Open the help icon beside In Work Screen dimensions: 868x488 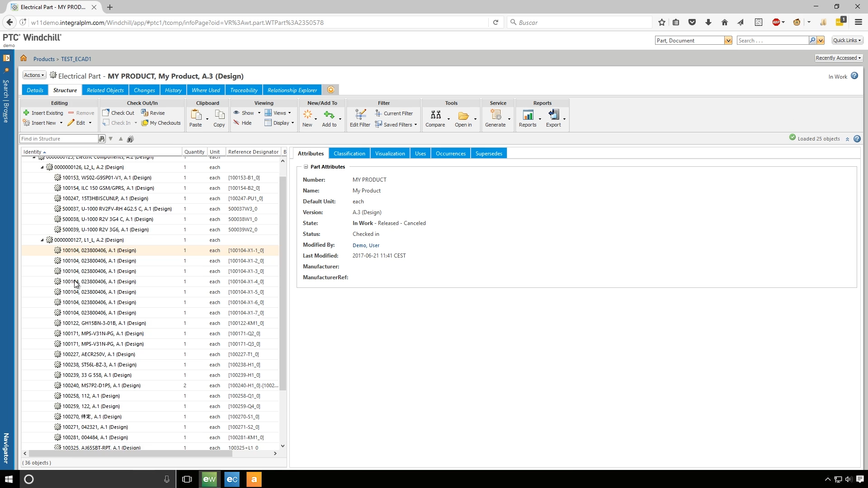[854, 76]
